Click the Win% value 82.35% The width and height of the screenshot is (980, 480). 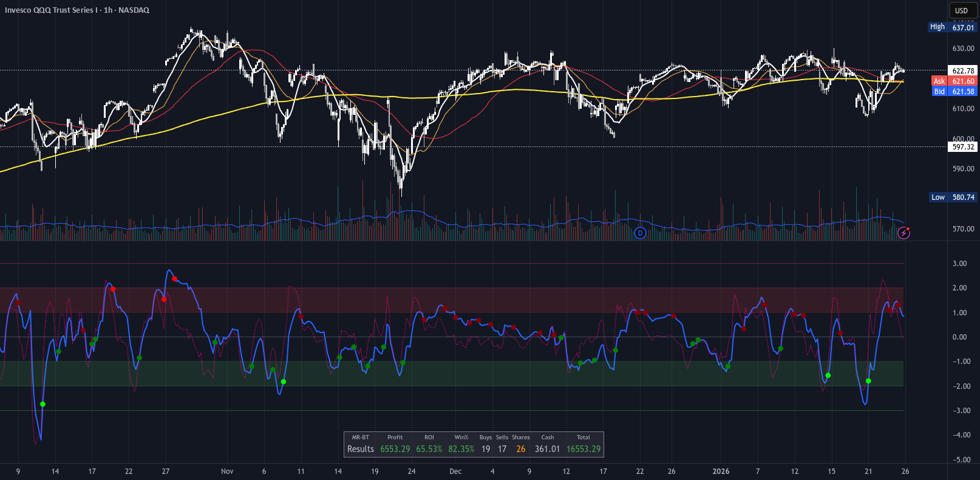click(x=461, y=449)
